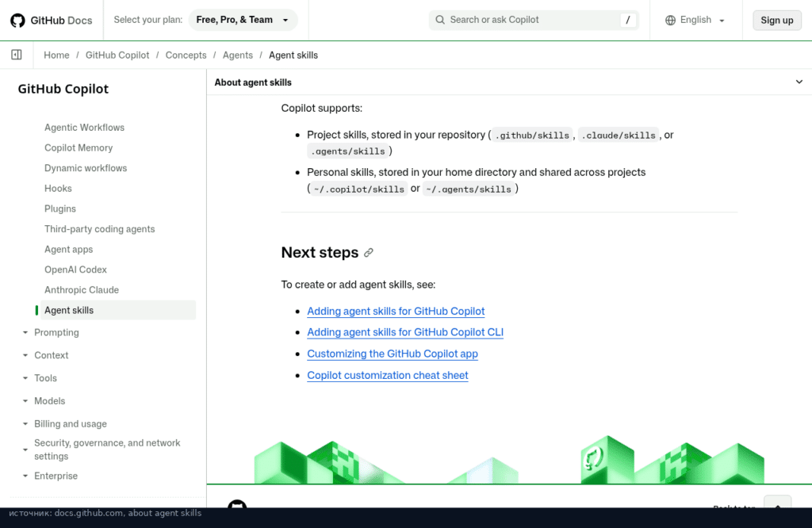This screenshot has width=812, height=528.
Task: Click the .github/skills code text
Action: (532, 135)
